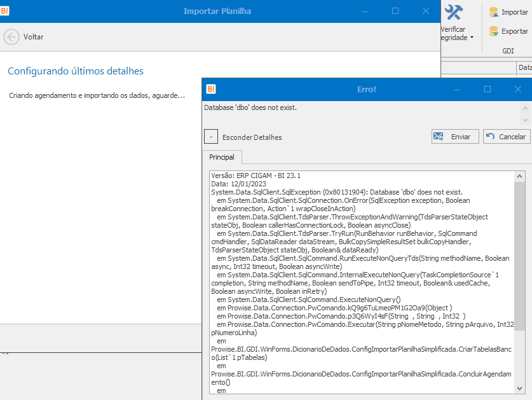Send the error report with Enviar

pos(455,137)
